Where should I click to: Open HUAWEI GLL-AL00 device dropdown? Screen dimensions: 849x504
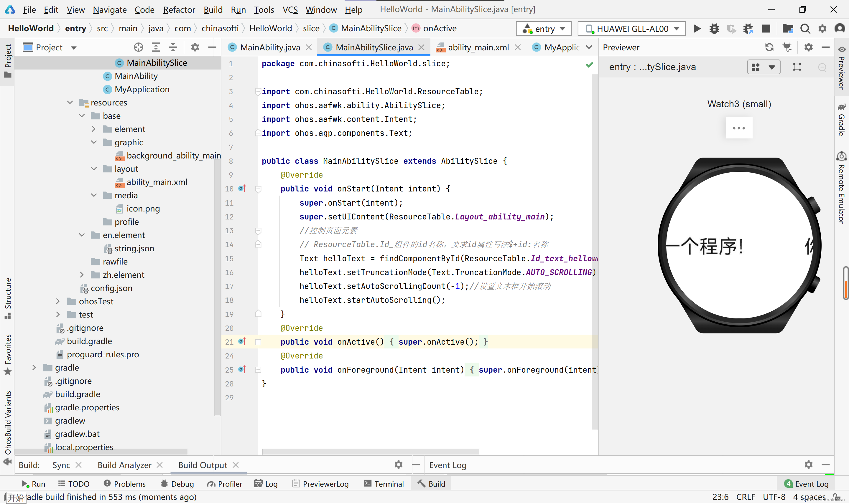click(631, 29)
